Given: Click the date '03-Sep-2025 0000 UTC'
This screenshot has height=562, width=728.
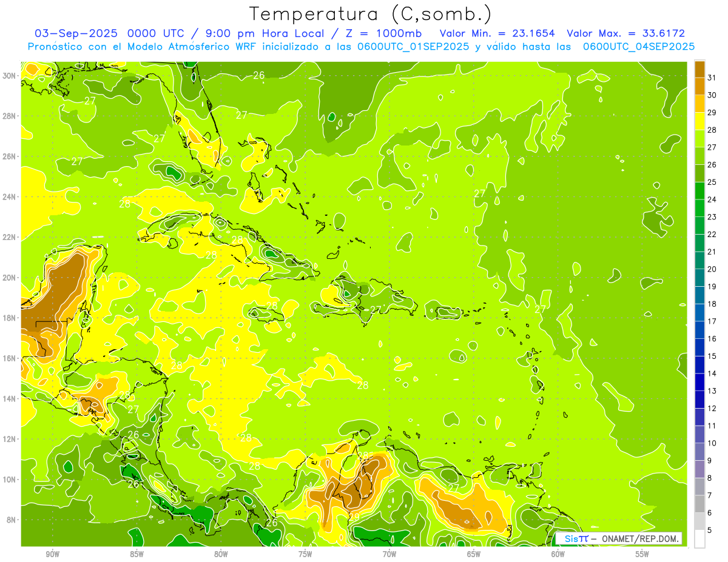Looking at the screenshot, I should [x=111, y=33].
